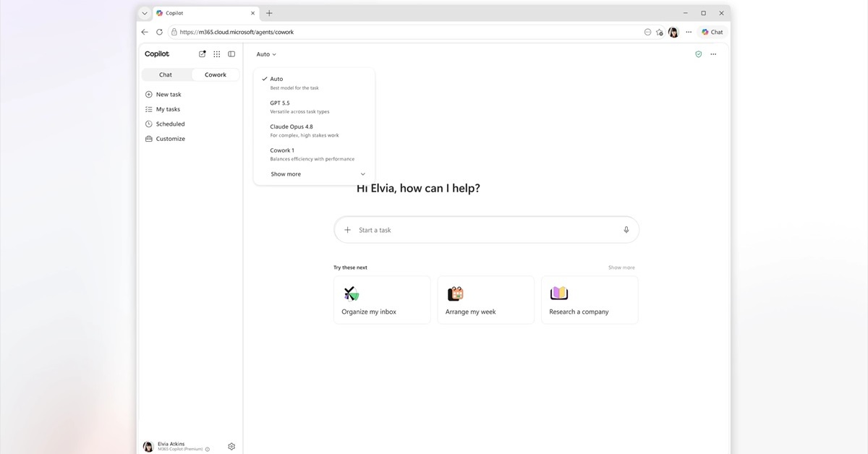Click the Start a task input field
The image size is (868, 454).
point(487,230)
